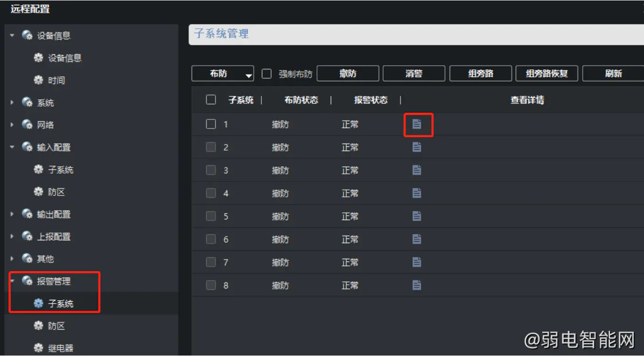Expand the 网络 tree group
Viewport: 644px width, 356px height.
coord(12,125)
